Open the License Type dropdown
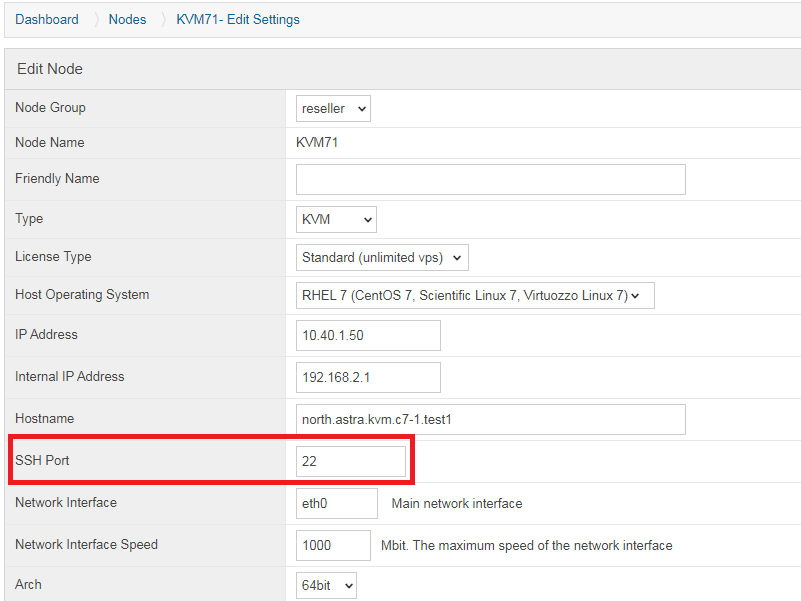Screen dimensions: 801x601 (382, 256)
